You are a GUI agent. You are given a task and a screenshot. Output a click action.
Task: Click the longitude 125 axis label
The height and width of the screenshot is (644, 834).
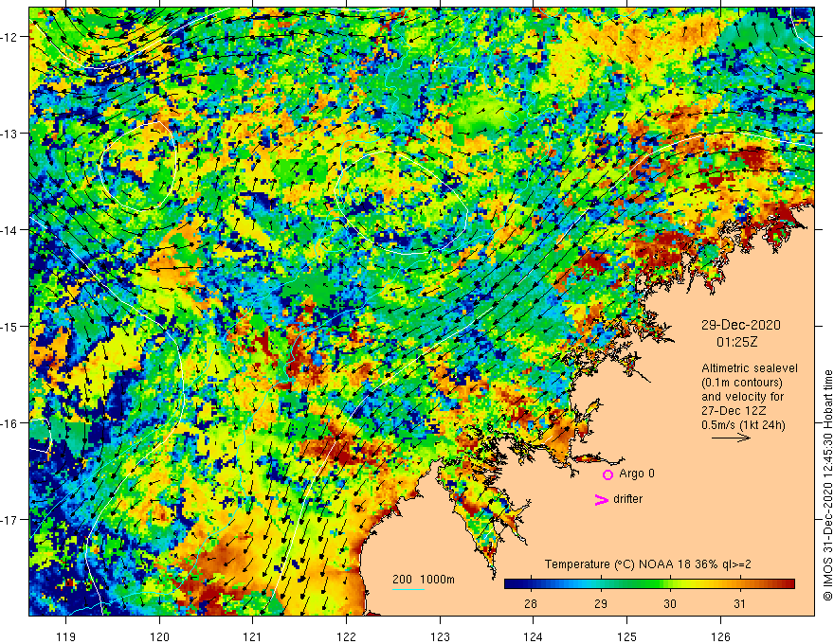[627, 636]
